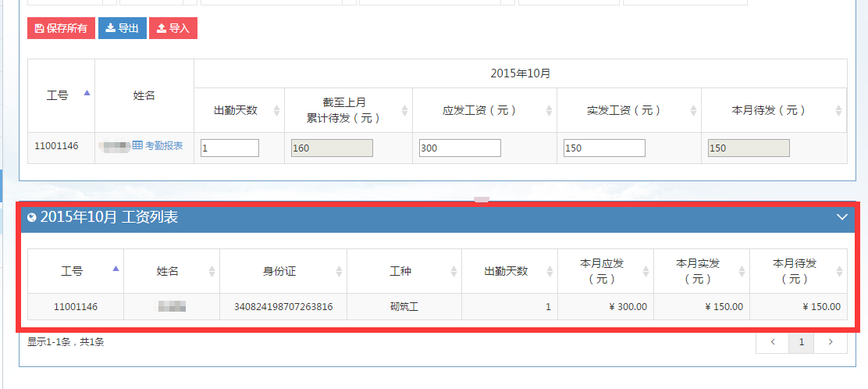Screen dimensions: 868x389
Task: Click the 导出 export button
Action: point(122,28)
